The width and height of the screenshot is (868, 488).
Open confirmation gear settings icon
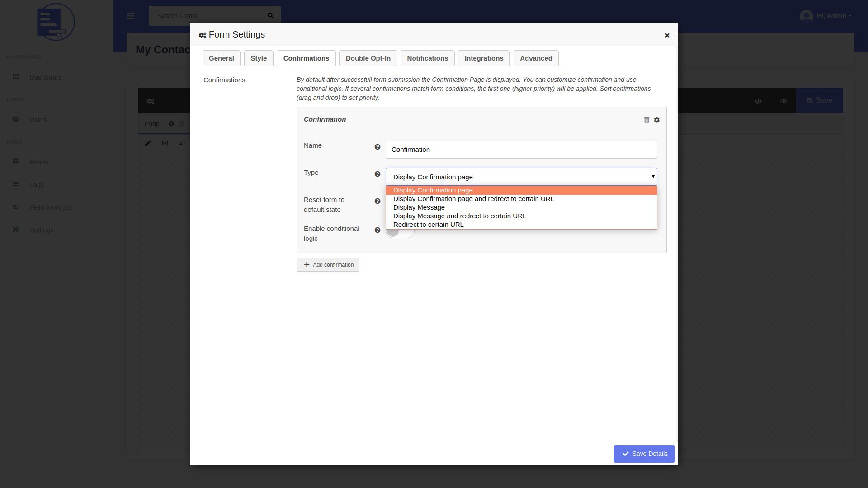(657, 120)
